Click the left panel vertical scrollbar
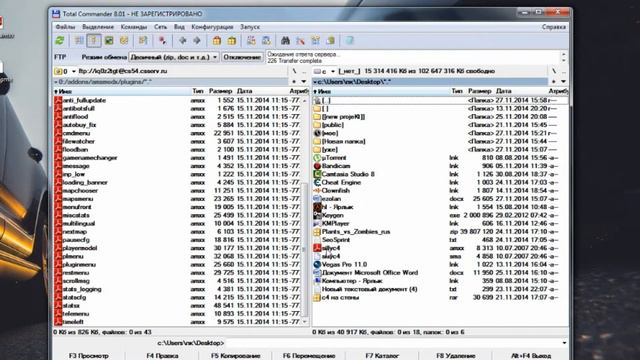640x360 pixels. click(x=304, y=212)
